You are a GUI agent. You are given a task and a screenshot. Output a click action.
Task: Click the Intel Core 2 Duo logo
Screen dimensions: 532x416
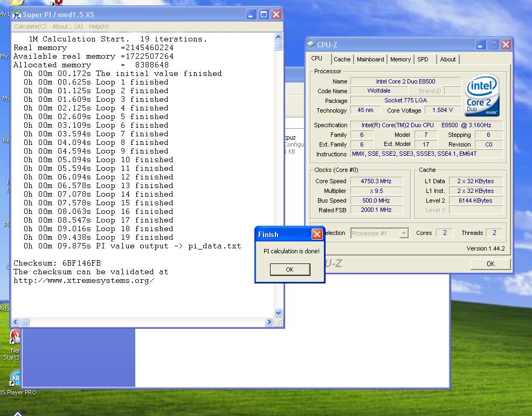click(x=482, y=95)
